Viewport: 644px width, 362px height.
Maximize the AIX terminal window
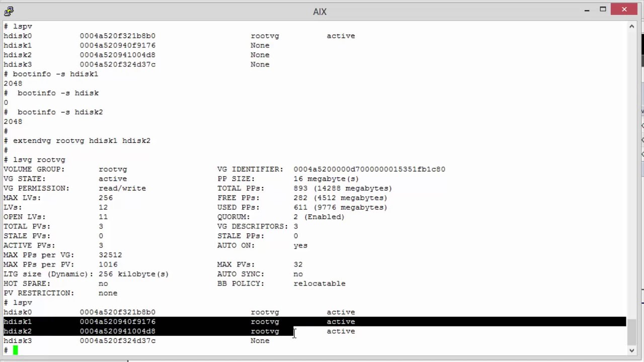(x=603, y=10)
